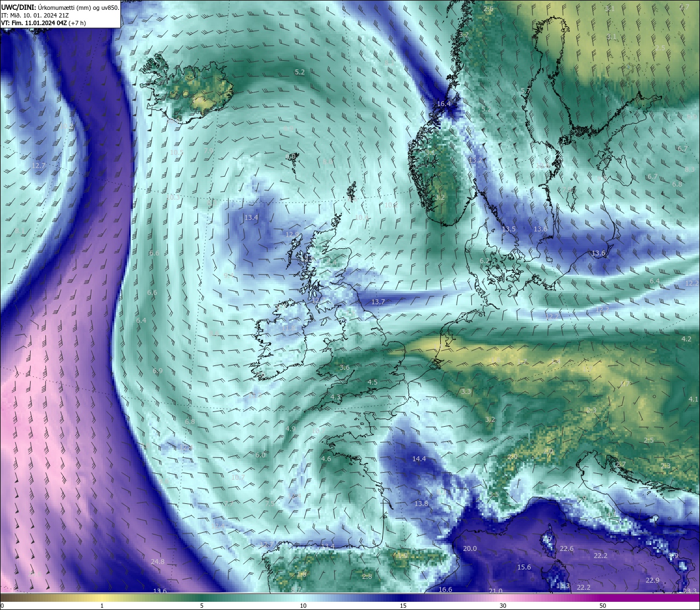Click the map value "4.5" over England
This screenshot has height=610, width=700.
(372, 382)
